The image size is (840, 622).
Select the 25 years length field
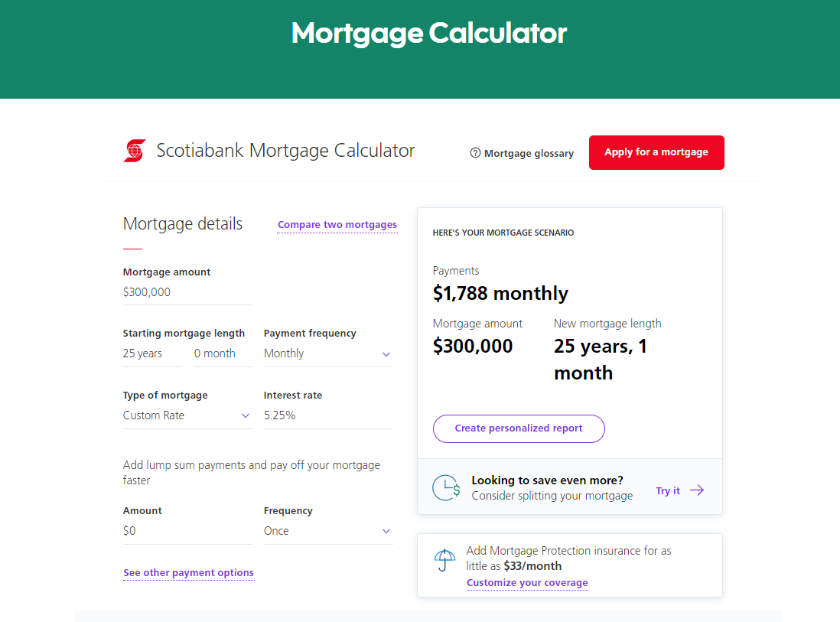click(x=151, y=353)
